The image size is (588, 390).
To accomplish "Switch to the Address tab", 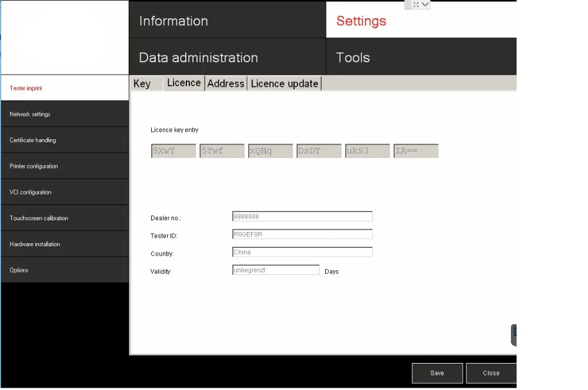I will (226, 83).
